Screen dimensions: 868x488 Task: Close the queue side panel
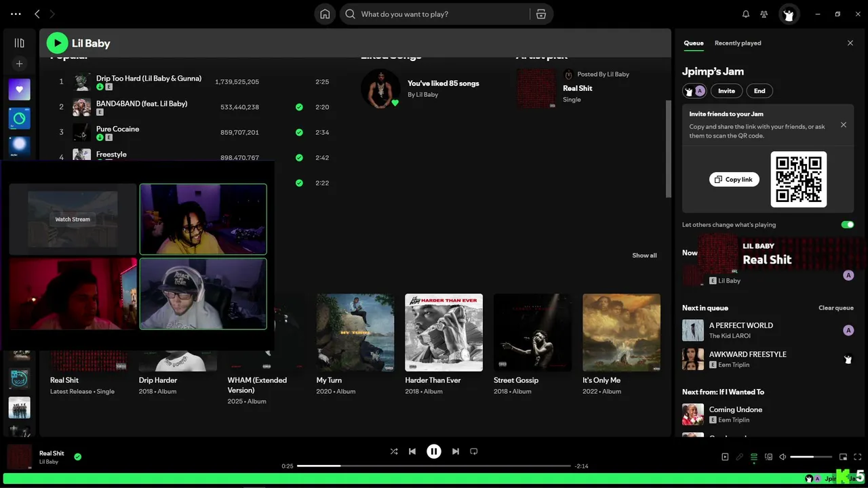(850, 43)
